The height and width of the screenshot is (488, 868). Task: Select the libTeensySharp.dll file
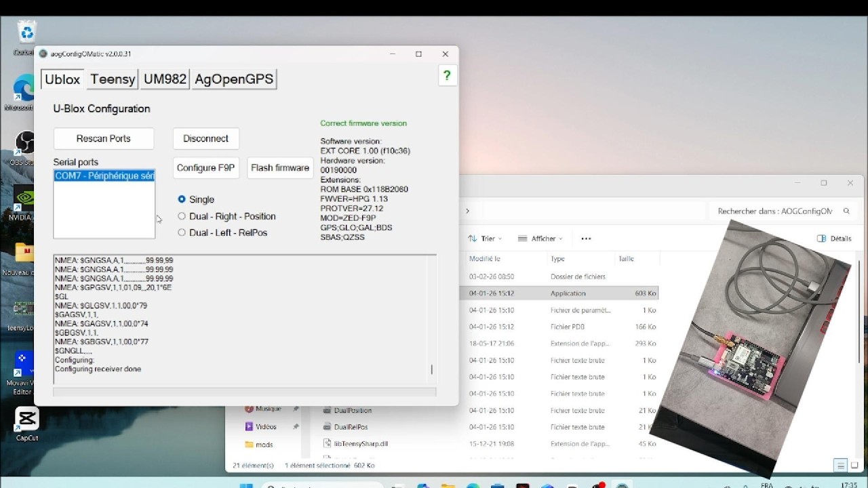coord(360,444)
